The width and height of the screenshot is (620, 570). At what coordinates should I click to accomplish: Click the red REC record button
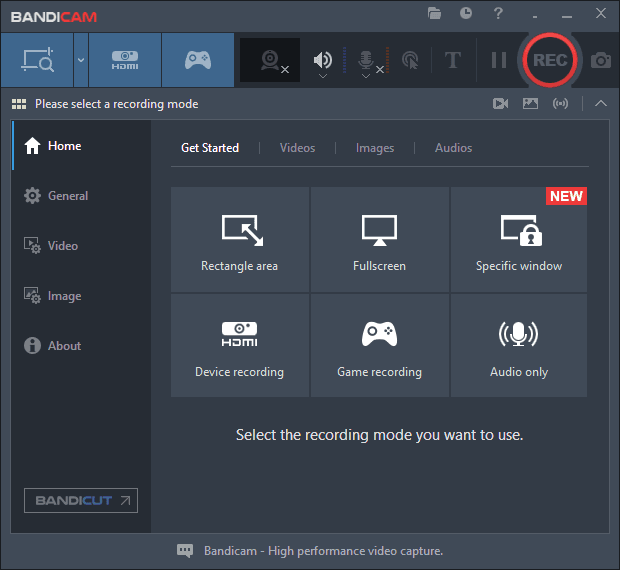point(550,60)
